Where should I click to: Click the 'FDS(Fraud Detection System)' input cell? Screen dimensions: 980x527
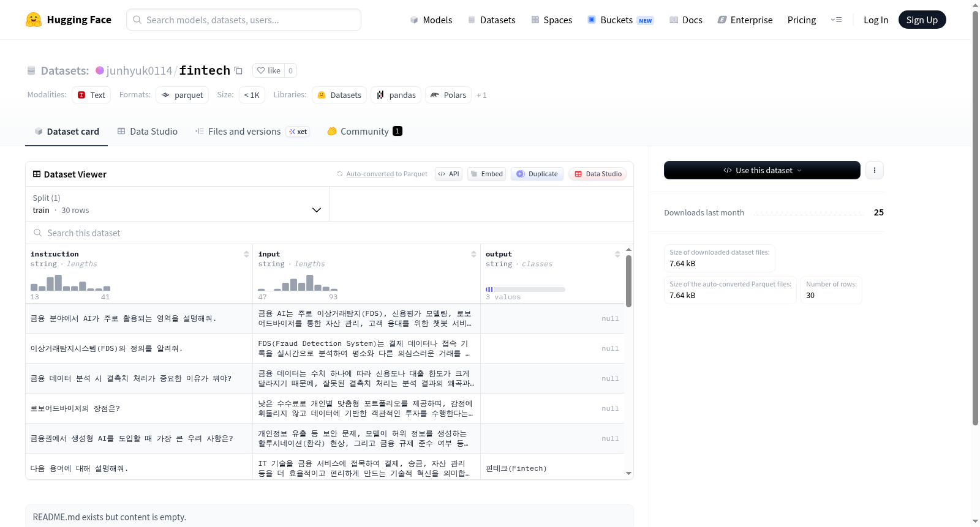click(366, 348)
